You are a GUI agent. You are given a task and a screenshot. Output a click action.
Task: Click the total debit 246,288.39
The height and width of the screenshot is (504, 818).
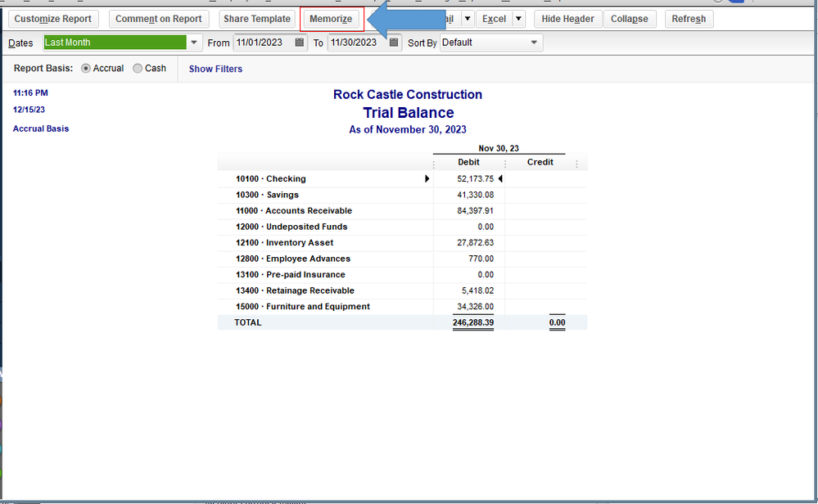pos(473,322)
